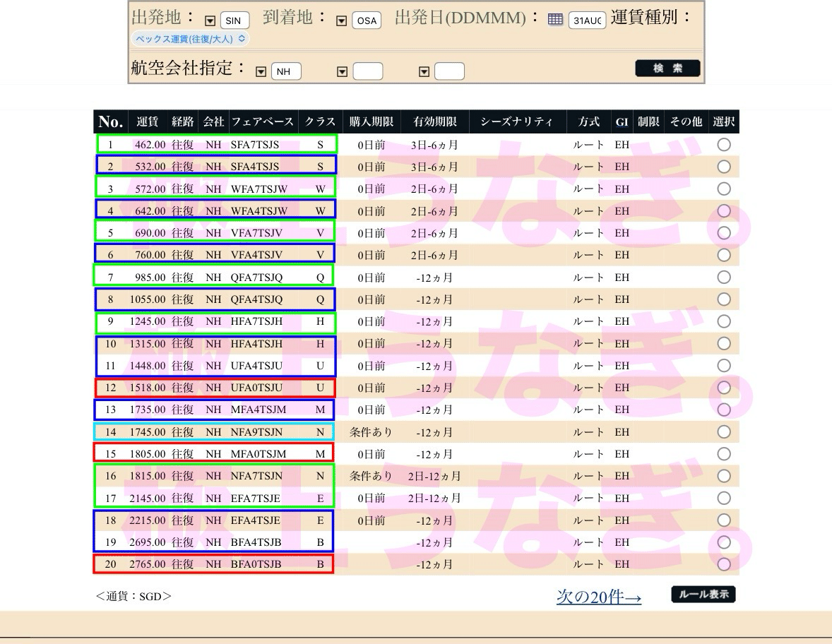Select radio button for fare WFA7TSJW
The width and height of the screenshot is (832, 644).
[724, 189]
